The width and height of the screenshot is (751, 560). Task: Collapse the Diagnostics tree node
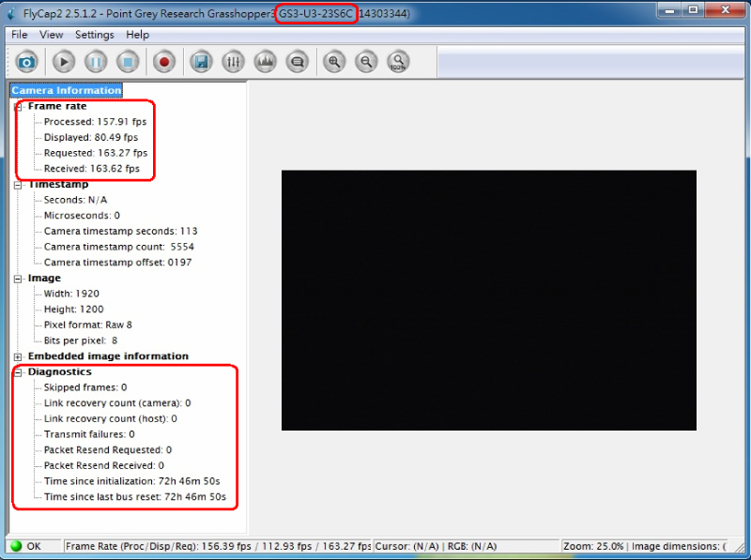coord(18,372)
